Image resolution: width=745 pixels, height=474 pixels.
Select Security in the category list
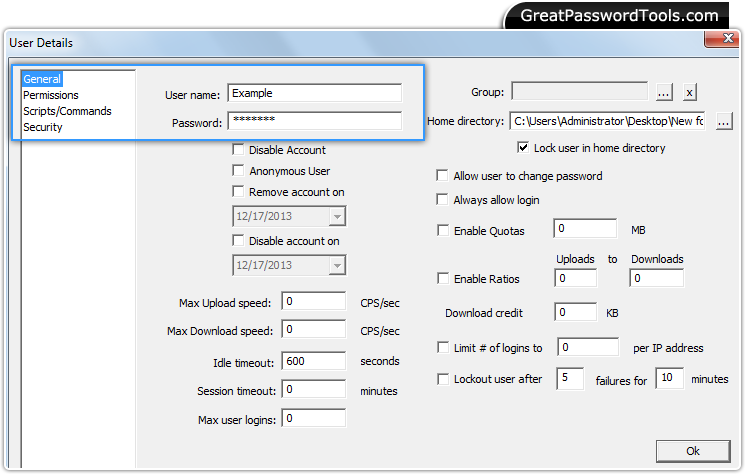tap(43, 127)
